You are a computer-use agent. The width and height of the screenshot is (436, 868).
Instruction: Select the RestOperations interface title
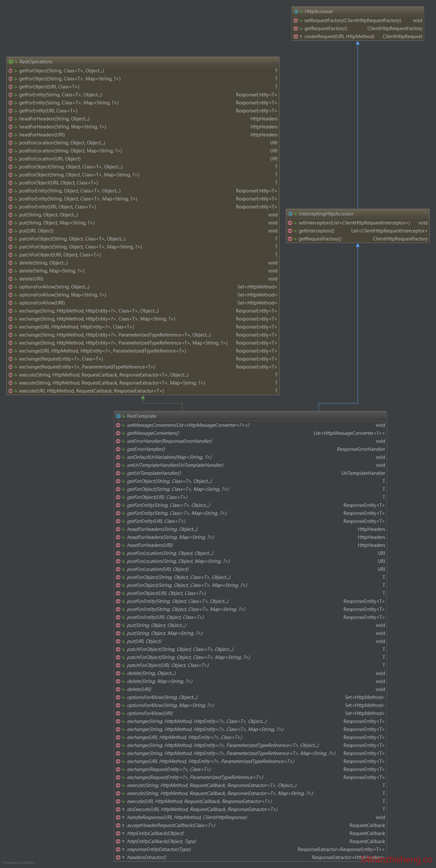tap(36, 62)
